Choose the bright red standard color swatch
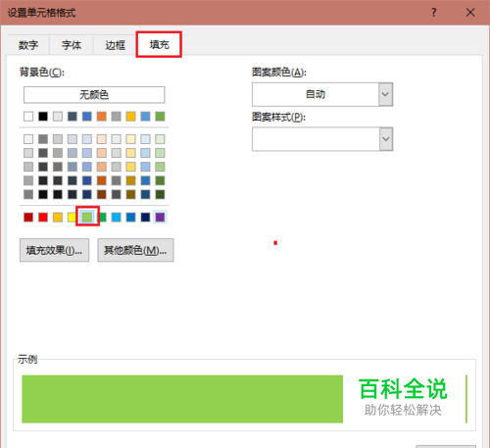490x448 pixels. click(x=43, y=217)
